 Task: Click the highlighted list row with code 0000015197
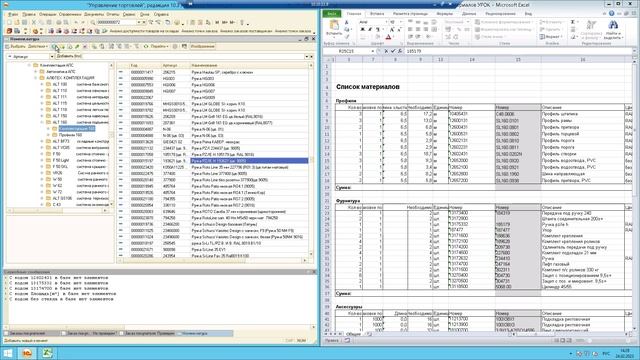point(214,161)
